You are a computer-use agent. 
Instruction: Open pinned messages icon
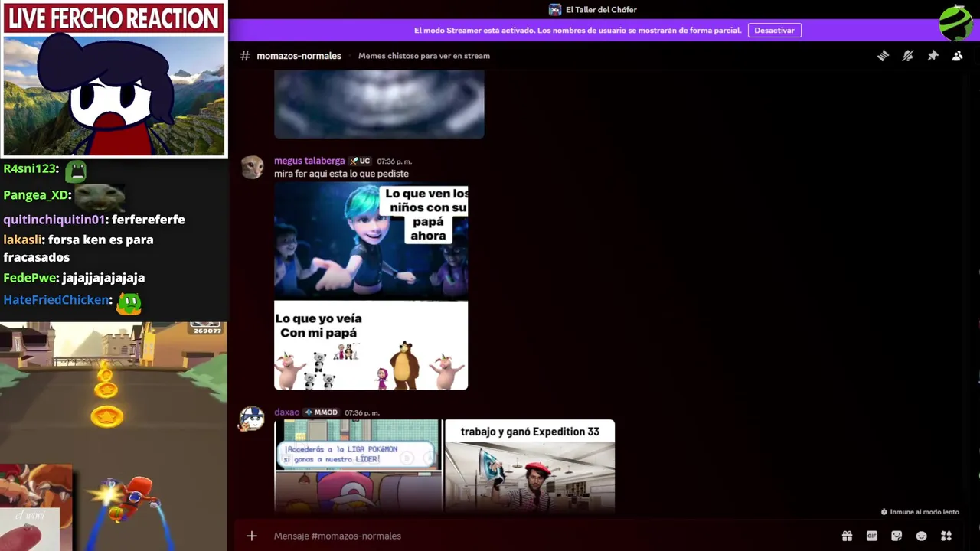pyautogui.click(x=933, y=56)
